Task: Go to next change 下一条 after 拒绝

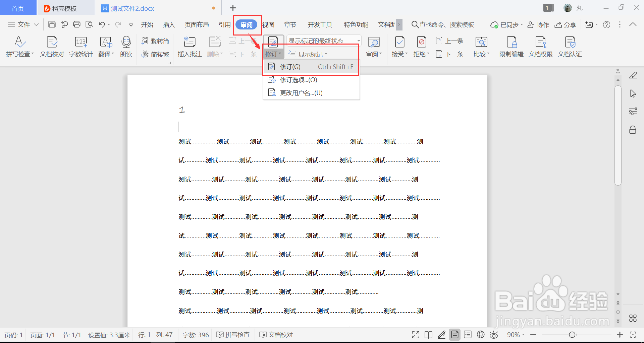Action: (449, 54)
